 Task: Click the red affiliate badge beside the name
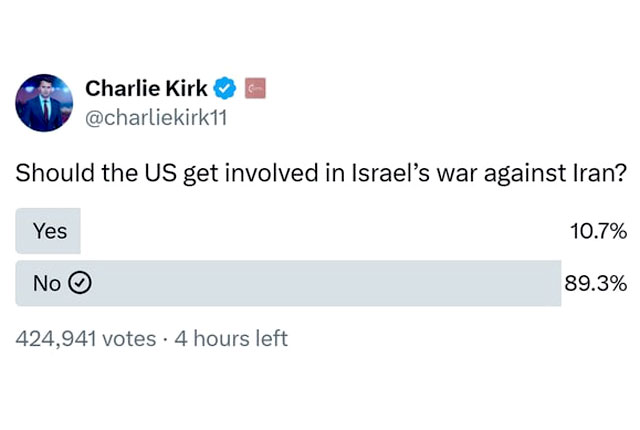256,88
